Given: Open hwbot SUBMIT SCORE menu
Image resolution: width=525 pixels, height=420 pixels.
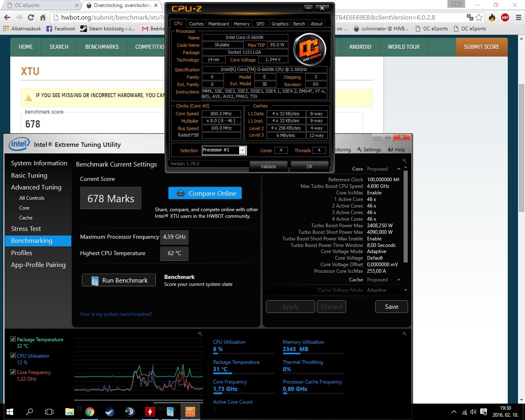Looking at the screenshot, I should (482, 47).
